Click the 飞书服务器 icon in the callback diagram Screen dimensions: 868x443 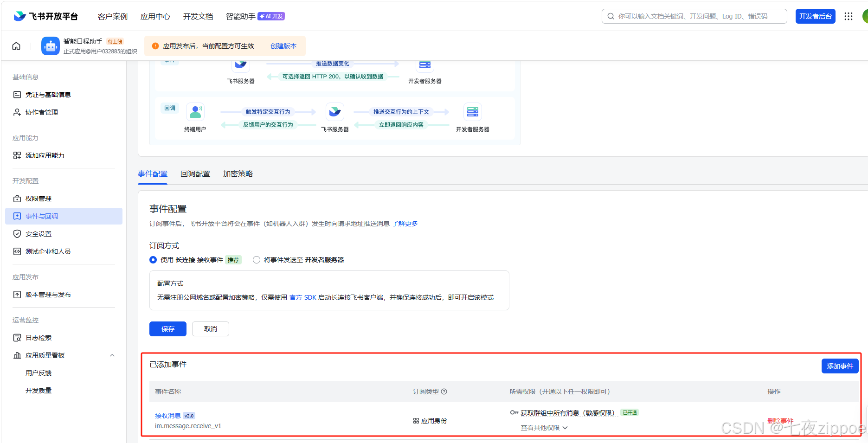pos(335,112)
